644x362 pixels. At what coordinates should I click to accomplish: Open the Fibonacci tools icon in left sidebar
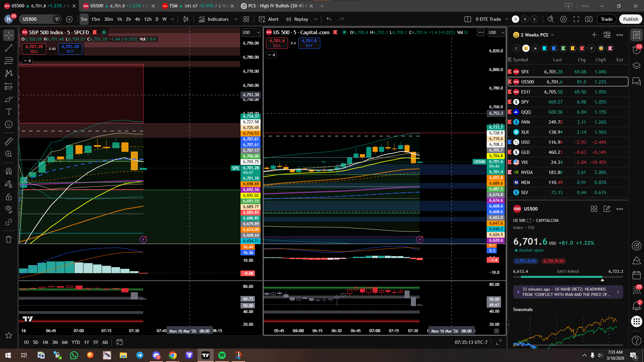click(x=9, y=61)
